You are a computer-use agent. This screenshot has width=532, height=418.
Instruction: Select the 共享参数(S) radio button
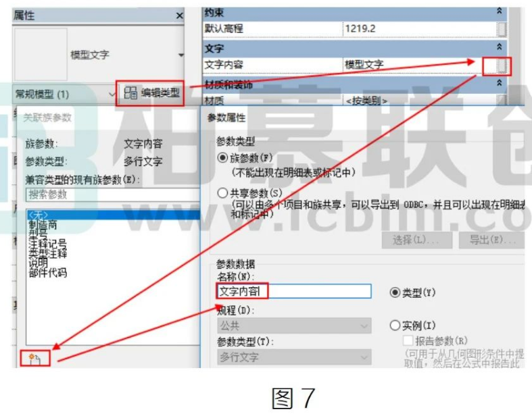[x=222, y=193]
